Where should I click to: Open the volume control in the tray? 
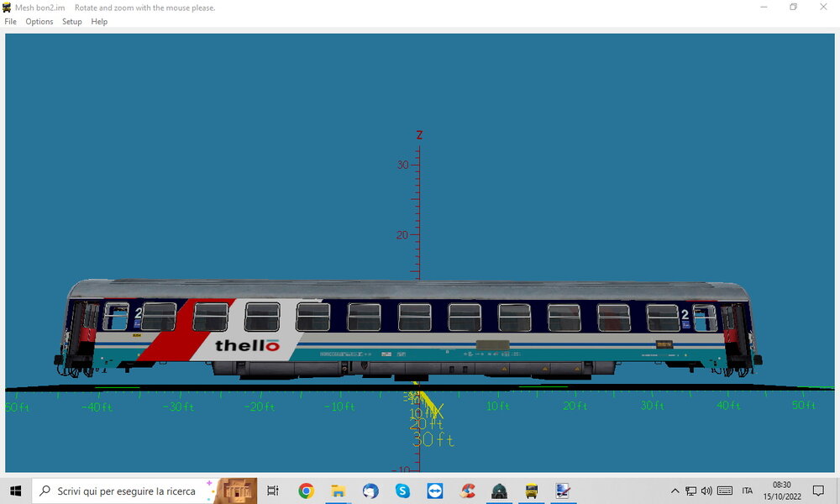pyautogui.click(x=706, y=491)
